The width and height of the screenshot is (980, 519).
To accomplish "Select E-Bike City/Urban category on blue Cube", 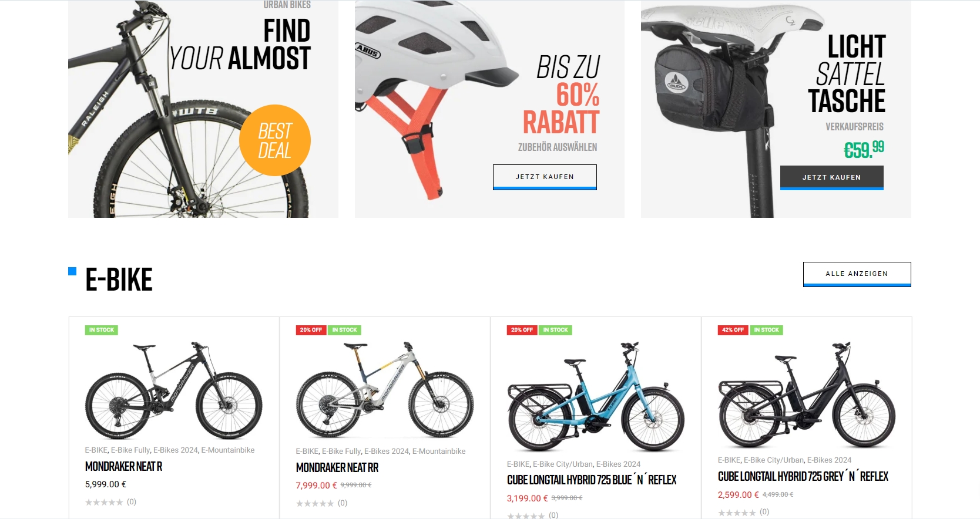I will (x=562, y=464).
